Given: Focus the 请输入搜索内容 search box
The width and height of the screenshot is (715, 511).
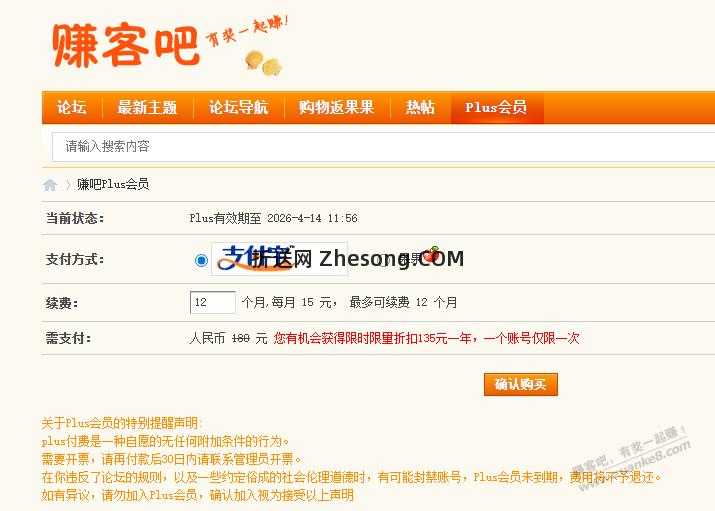Looking at the screenshot, I should point(383,147).
